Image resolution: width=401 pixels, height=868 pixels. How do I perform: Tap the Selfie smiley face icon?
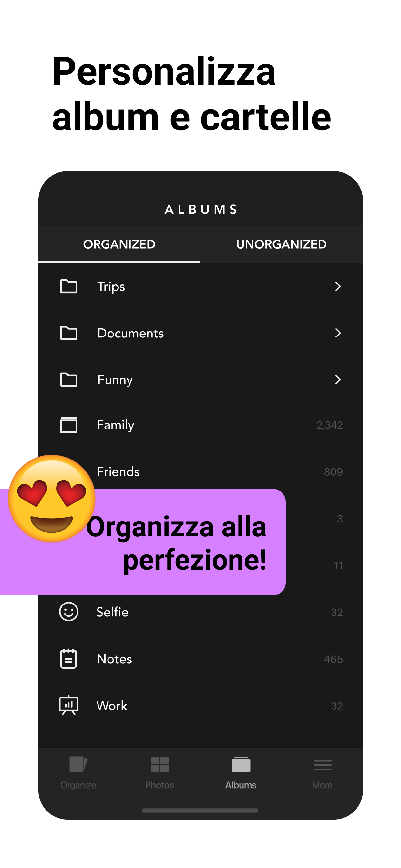coord(69,611)
